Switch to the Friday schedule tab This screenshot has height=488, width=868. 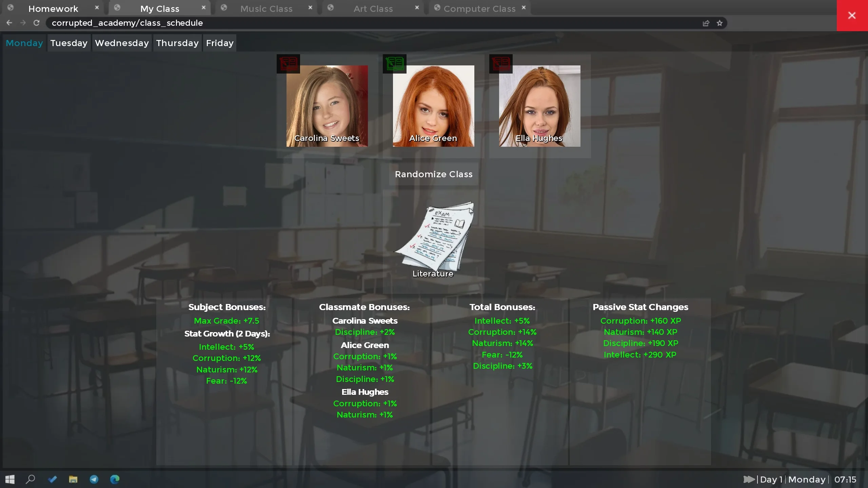220,43
